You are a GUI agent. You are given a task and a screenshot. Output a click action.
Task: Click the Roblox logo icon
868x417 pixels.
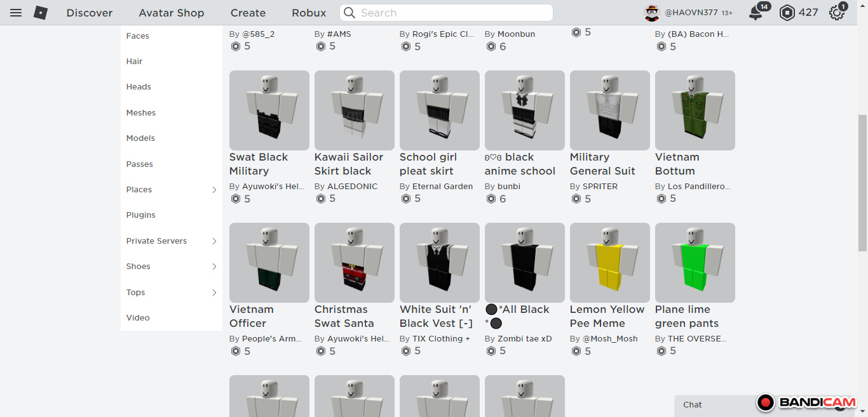[41, 13]
